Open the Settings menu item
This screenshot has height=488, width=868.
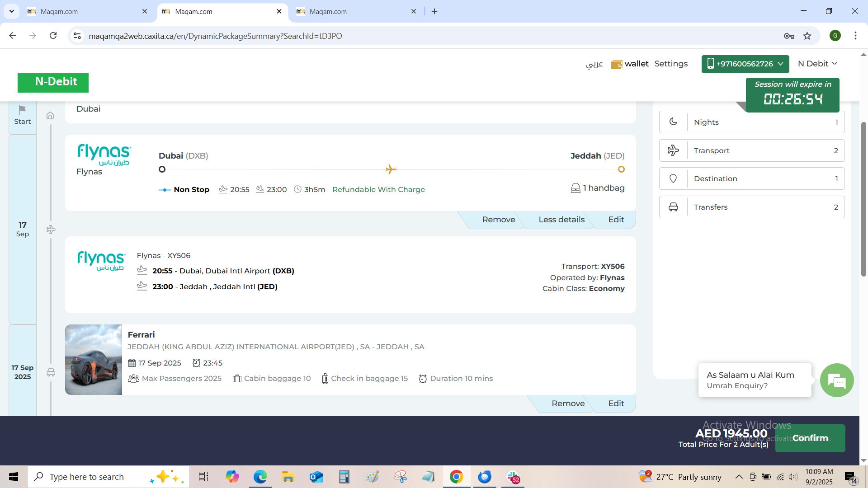coord(671,64)
